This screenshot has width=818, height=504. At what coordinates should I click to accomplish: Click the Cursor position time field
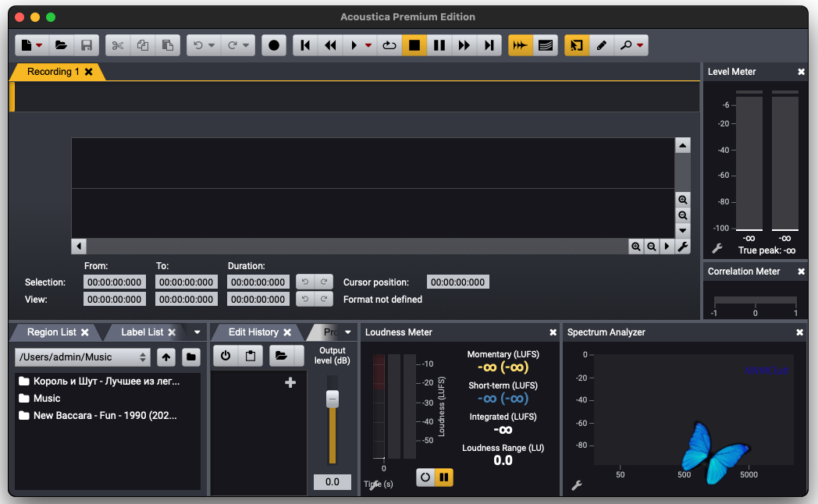[x=458, y=282]
